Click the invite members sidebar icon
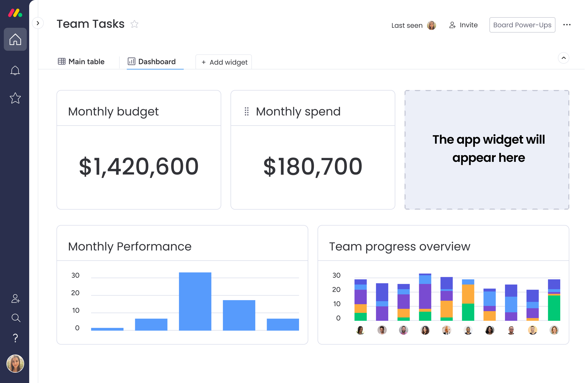 [x=16, y=299]
